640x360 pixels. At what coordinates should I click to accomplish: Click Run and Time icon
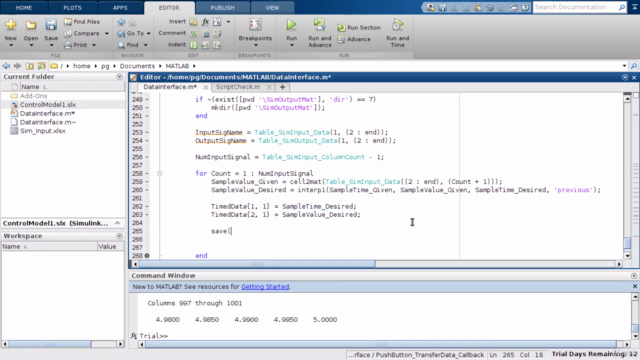tap(398, 25)
